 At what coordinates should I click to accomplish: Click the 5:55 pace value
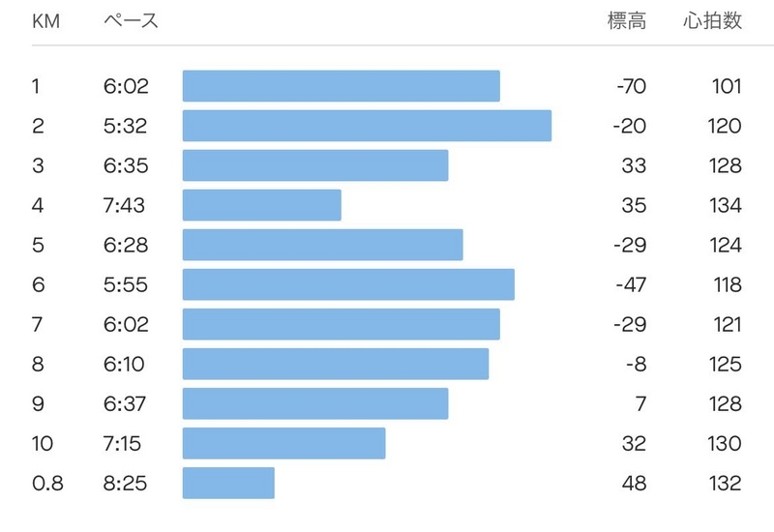tap(126, 284)
